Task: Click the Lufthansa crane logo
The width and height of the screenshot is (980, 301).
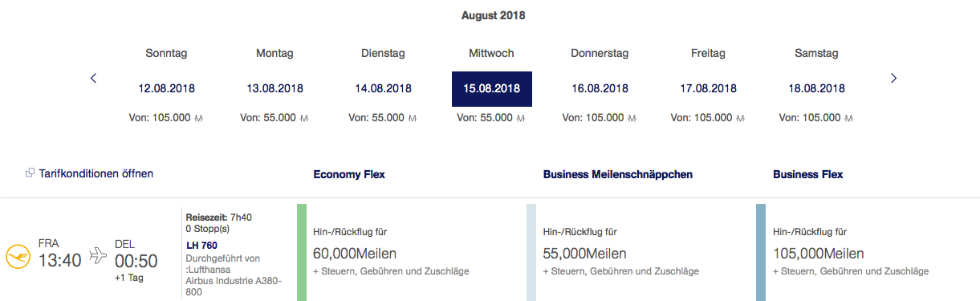Action: click(16, 257)
